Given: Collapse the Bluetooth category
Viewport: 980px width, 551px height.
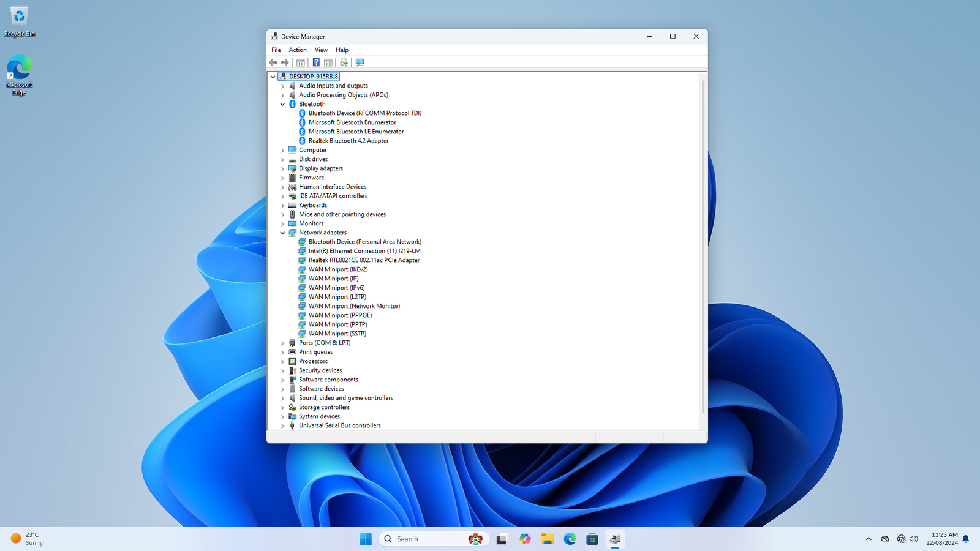Looking at the screenshot, I should pyautogui.click(x=282, y=104).
